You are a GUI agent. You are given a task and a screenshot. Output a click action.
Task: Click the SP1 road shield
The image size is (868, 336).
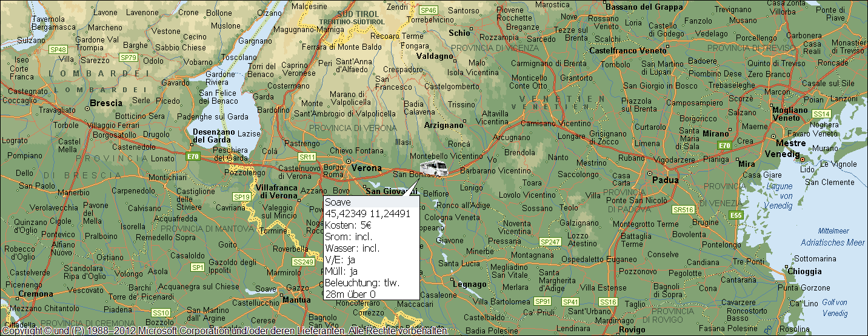pos(198,267)
